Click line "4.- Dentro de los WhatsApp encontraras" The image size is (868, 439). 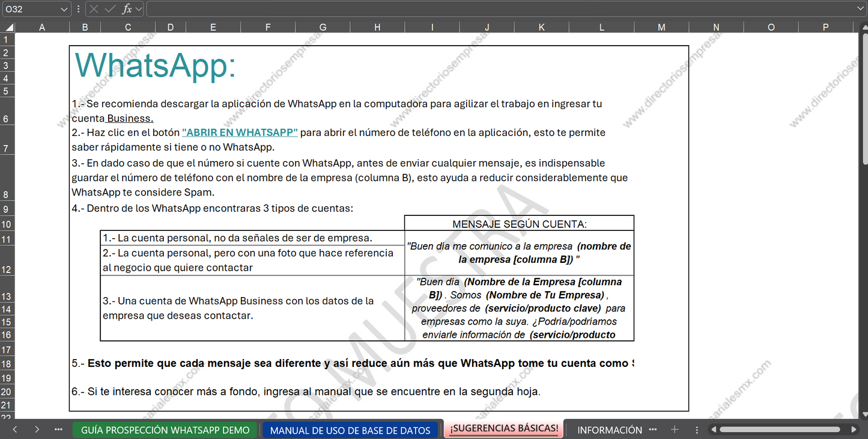click(213, 209)
